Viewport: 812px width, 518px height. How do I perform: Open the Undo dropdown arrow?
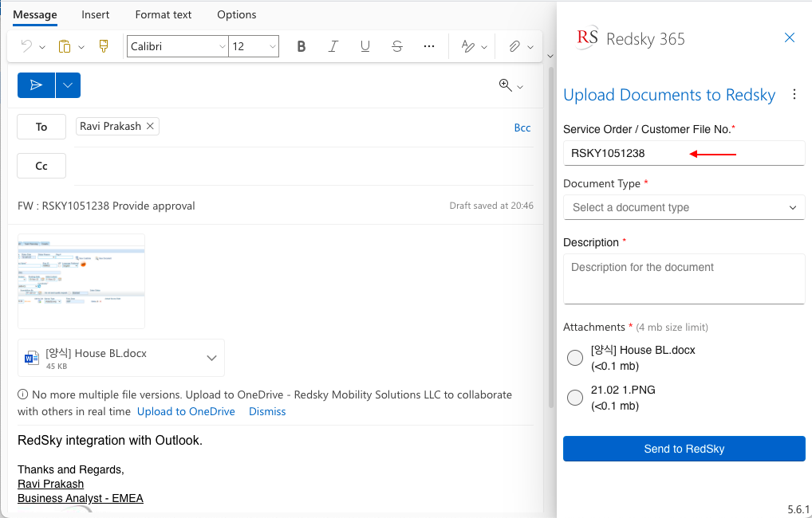pos(42,47)
